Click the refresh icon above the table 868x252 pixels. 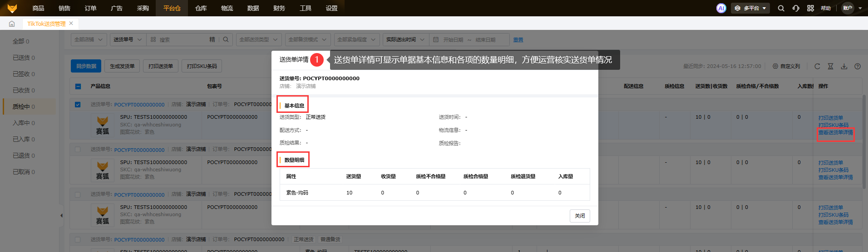tap(817, 66)
